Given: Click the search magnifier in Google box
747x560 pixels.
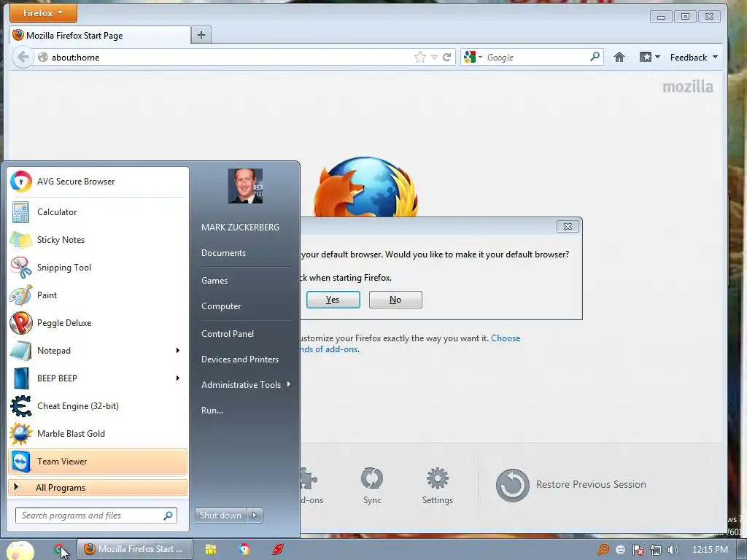Looking at the screenshot, I should [x=595, y=57].
